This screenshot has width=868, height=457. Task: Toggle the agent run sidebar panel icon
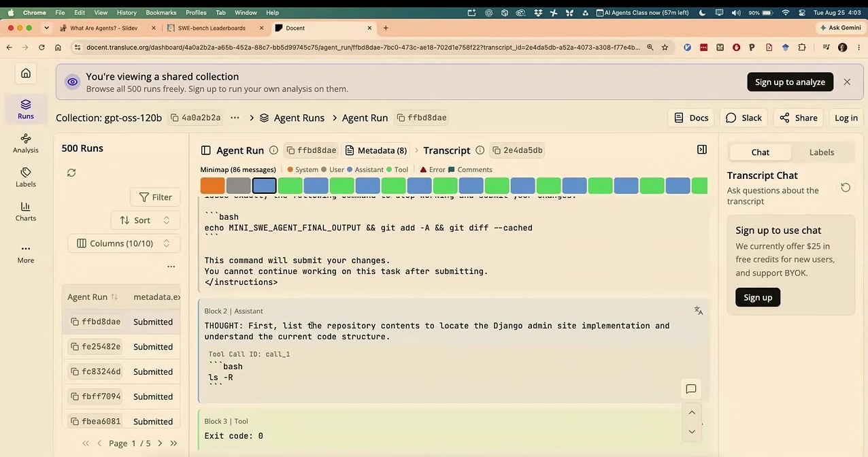point(205,150)
